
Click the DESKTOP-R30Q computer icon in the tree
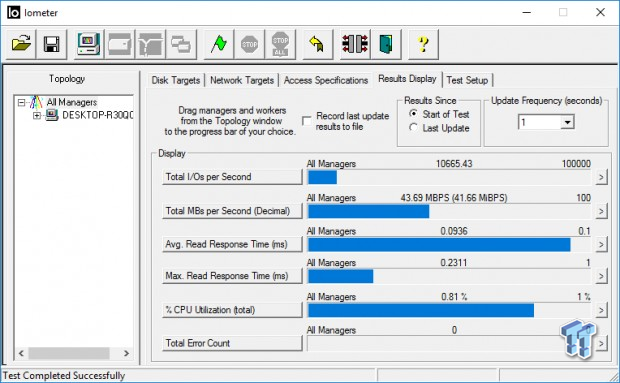click(51, 115)
